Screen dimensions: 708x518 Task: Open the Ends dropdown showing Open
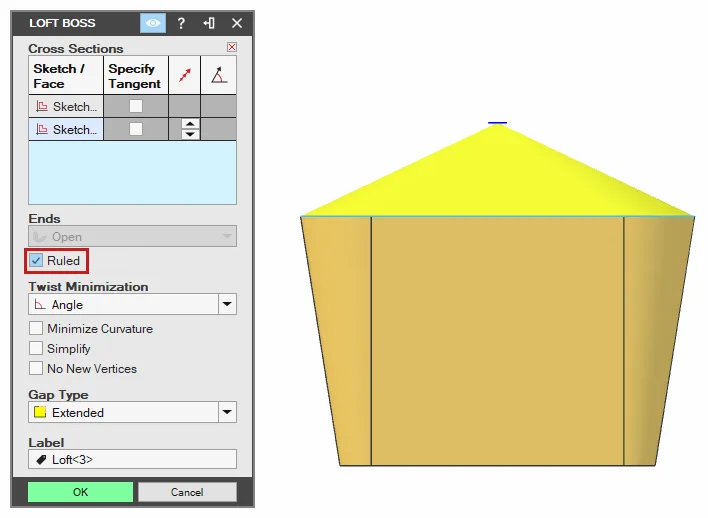tap(132, 236)
